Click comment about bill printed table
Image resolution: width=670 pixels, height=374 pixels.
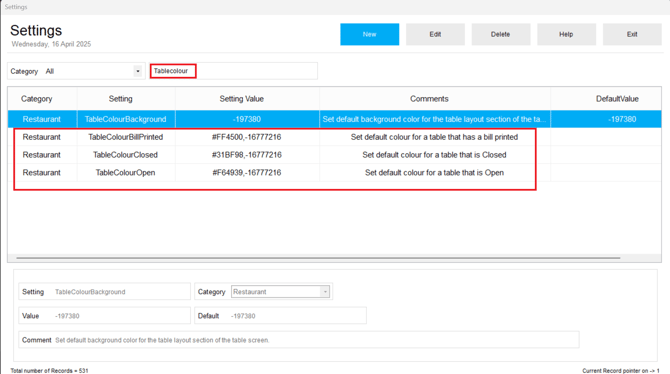point(434,137)
